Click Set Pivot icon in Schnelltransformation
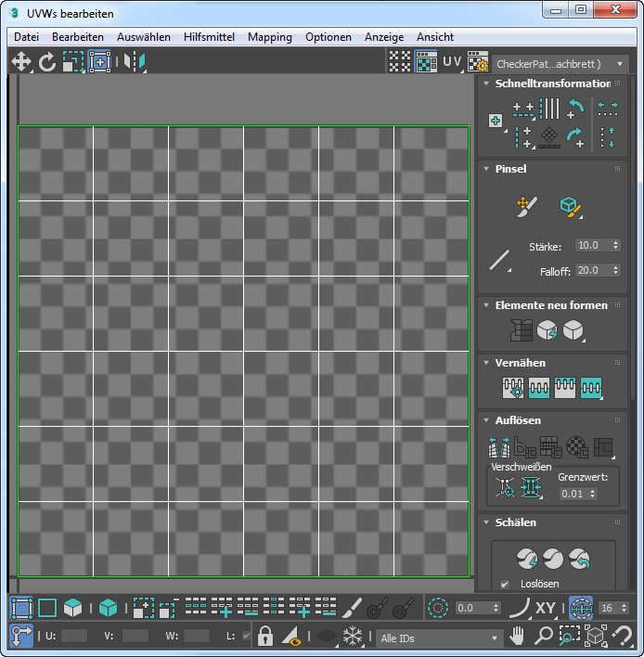 [496, 121]
